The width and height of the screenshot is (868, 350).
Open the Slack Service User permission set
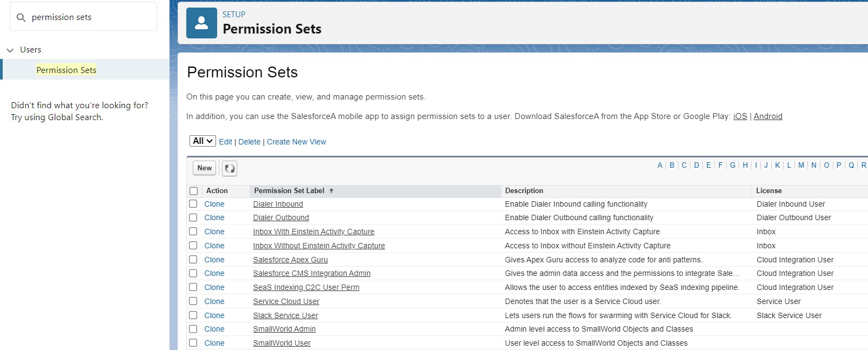tap(285, 315)
